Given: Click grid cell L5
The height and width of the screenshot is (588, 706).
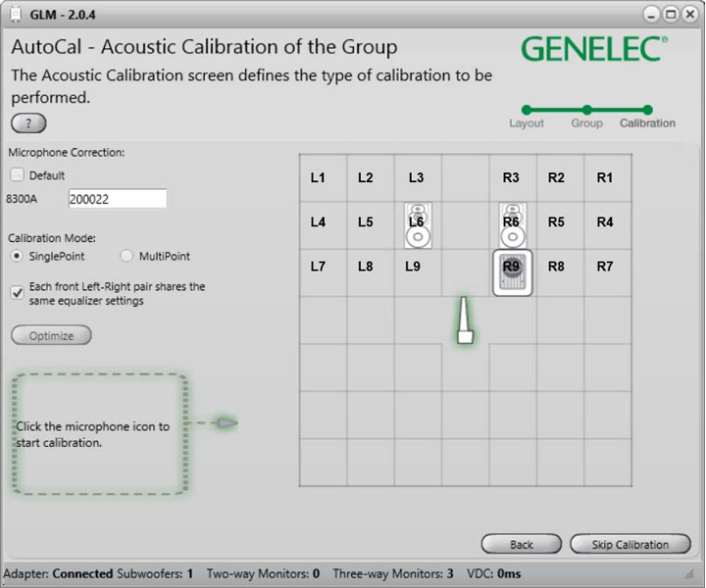Looking at the screenshot, I should (x=371, y=225).
